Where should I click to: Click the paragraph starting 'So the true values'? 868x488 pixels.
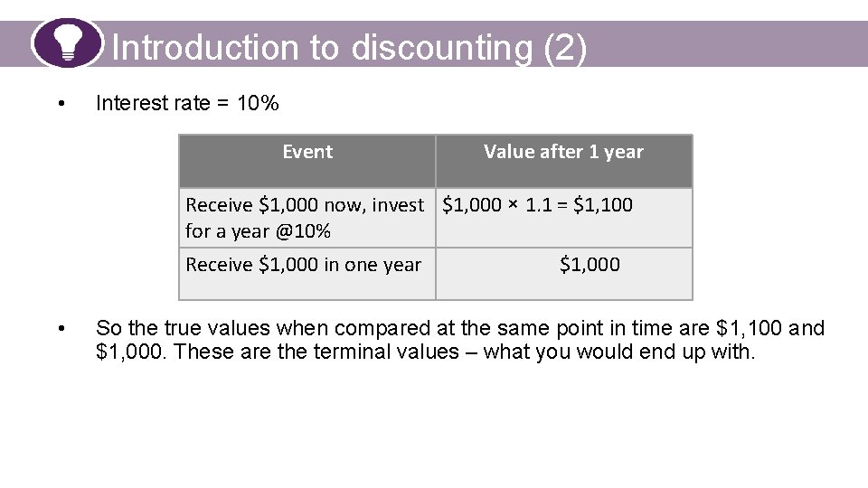click(460, 340)
